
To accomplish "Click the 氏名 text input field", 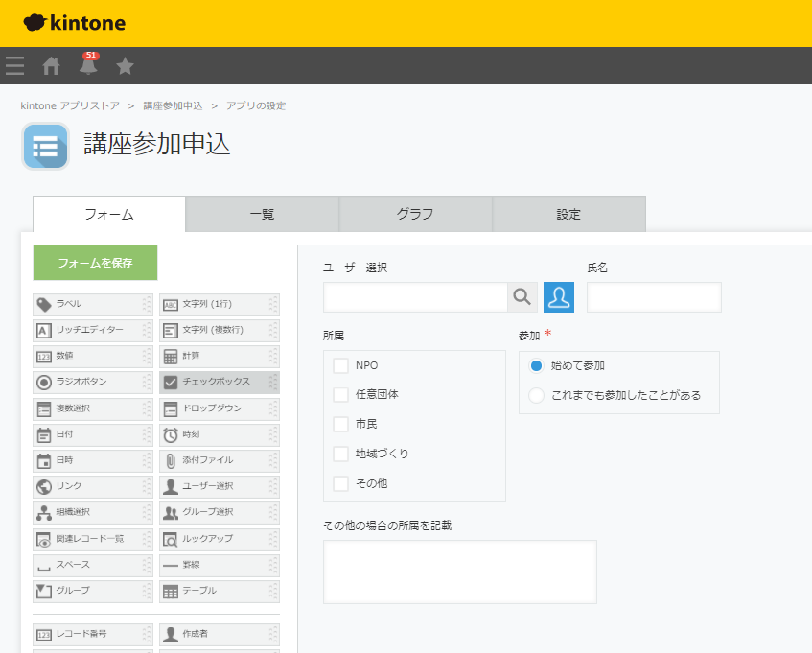I will (654, 297).
